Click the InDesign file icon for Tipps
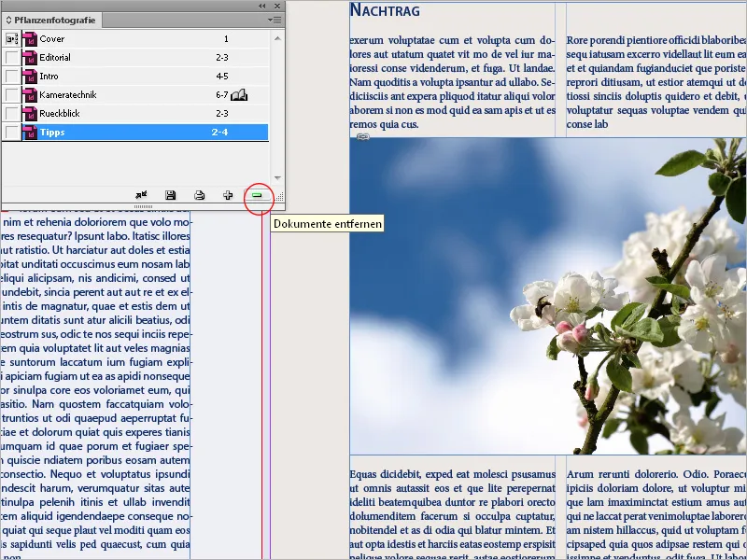This screenshot has width=747, height=560. [x=30, y=132]
